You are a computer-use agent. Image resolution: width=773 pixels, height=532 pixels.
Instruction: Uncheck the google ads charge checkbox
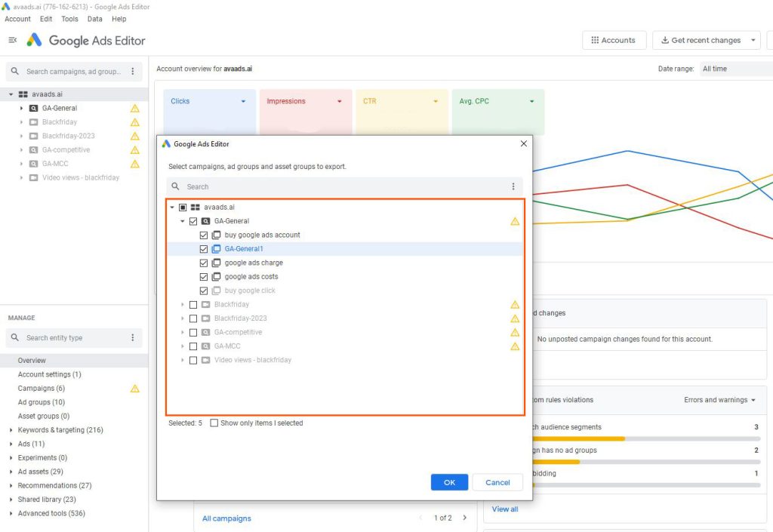coord(204,263)
